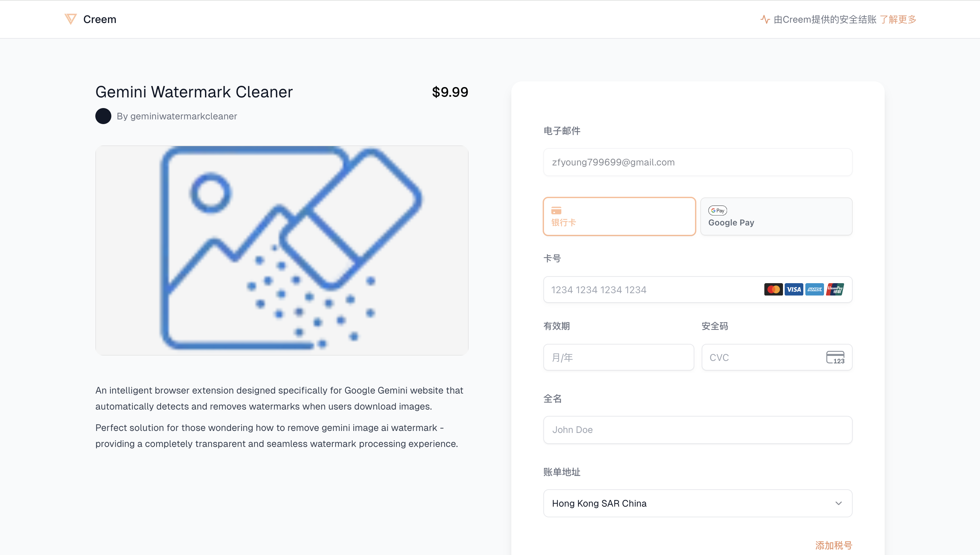Click the AMEX card logo
Screen dimensions: 980x555
coord(814,289)
